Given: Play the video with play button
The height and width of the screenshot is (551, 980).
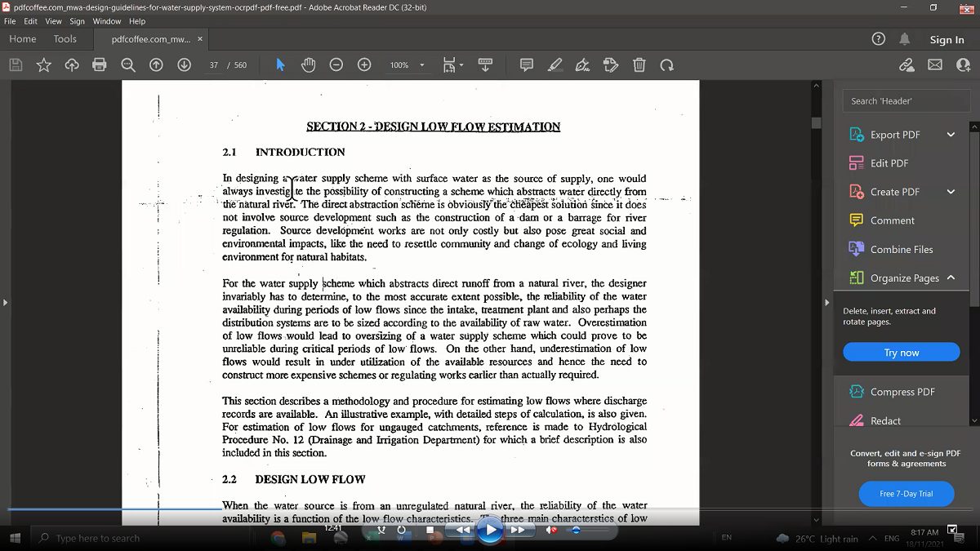Looking at the screenshot, I should click(490, 530).
